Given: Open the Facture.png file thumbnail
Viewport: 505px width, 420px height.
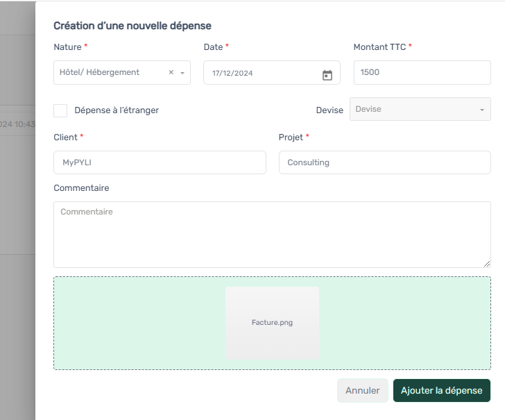Looking at the screenshot, I should click(x=272, y=323).
